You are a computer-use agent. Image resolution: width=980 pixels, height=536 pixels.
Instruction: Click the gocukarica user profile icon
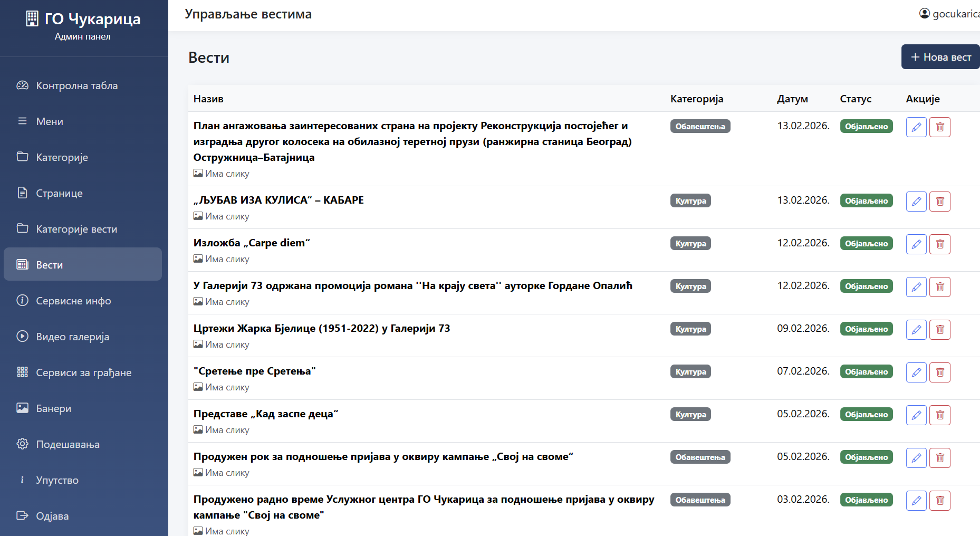tap(924, 14)
